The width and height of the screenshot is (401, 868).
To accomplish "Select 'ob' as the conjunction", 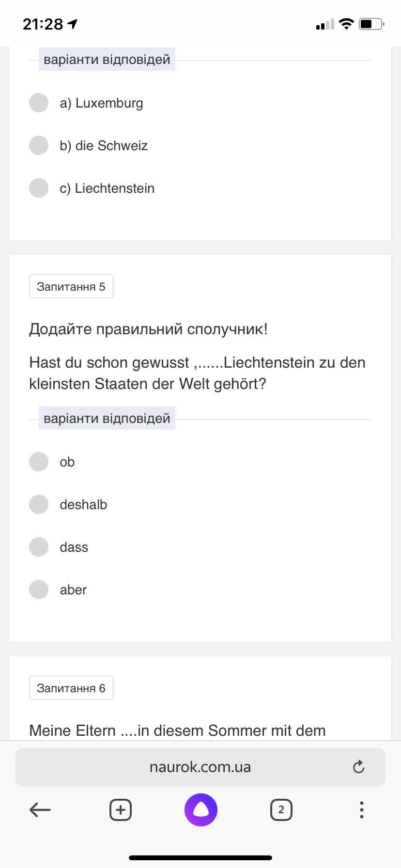I will [39, 462].
